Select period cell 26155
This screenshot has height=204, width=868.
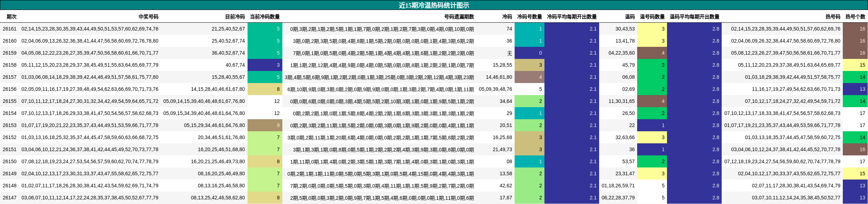pyautogui.click(x=10, y=101)
